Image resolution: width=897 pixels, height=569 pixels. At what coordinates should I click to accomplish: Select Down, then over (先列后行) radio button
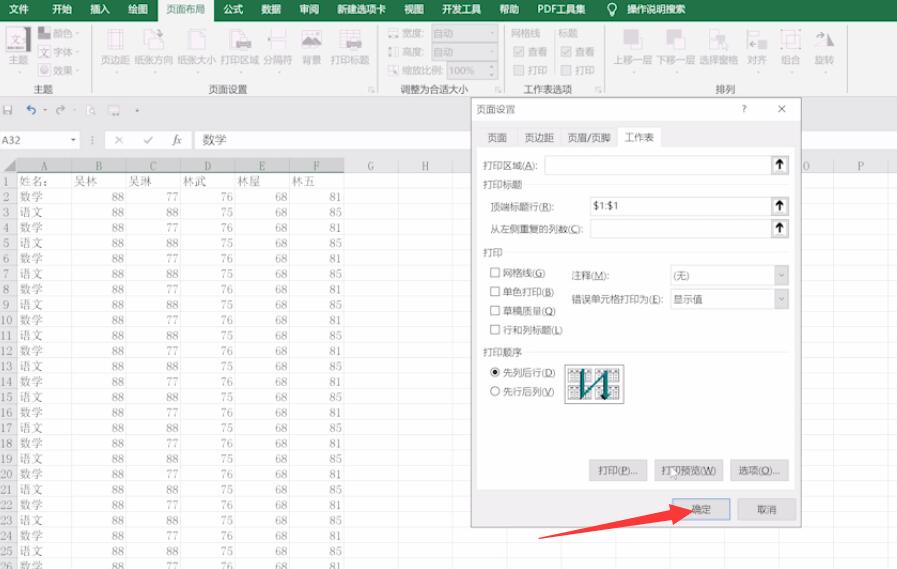[495, 372]
